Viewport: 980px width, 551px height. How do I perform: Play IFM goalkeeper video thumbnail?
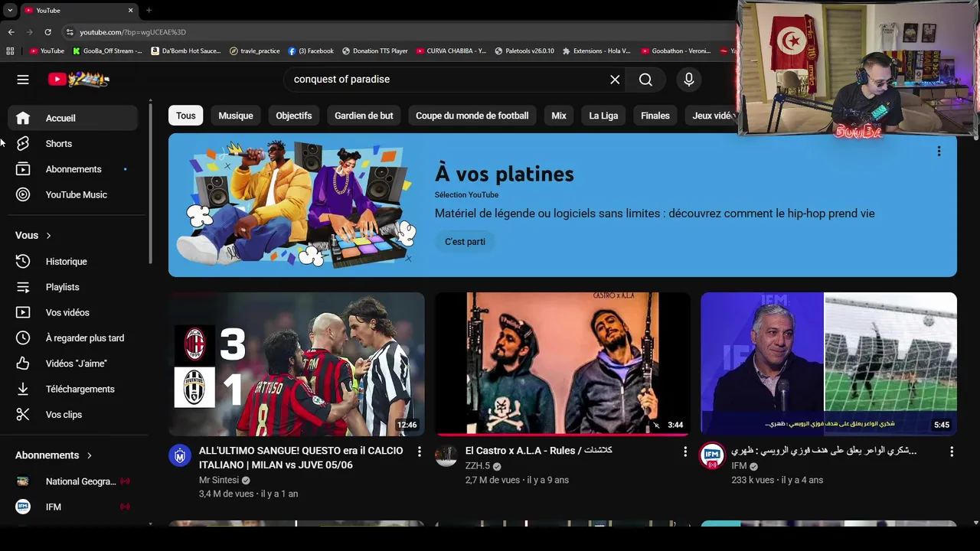click(x=828, y=364)
